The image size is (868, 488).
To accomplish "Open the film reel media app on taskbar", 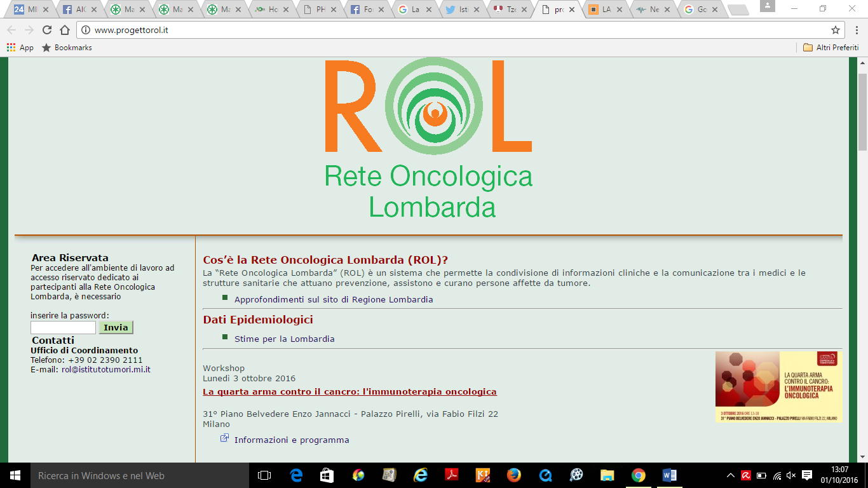I will click(x=576, y=475).
